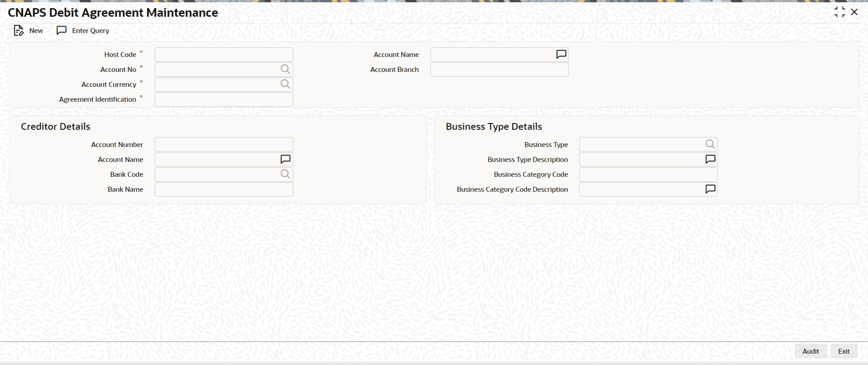Image resolution: width=868 pixels, height=365 pixels.
Task: Open Creditor Account Name comment popup icon
Action: click(x=286, y=159)
